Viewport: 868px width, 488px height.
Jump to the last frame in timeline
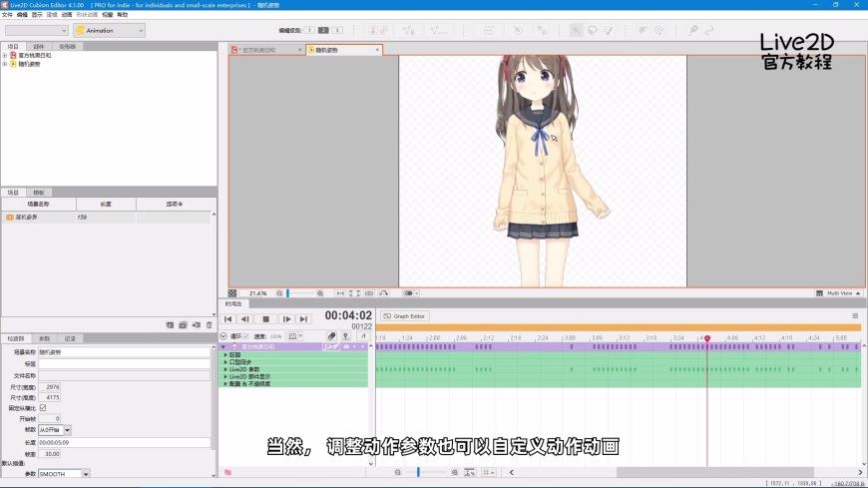point(303,319)
